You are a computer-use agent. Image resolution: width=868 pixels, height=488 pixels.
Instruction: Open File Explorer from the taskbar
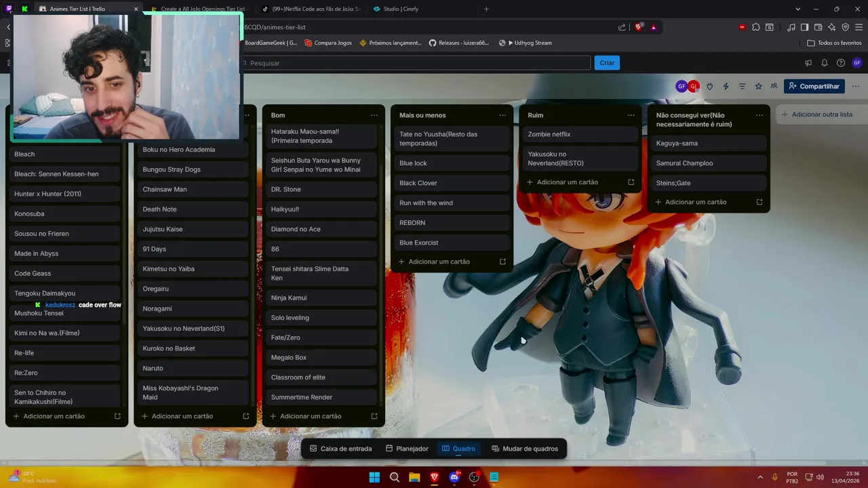414,477
